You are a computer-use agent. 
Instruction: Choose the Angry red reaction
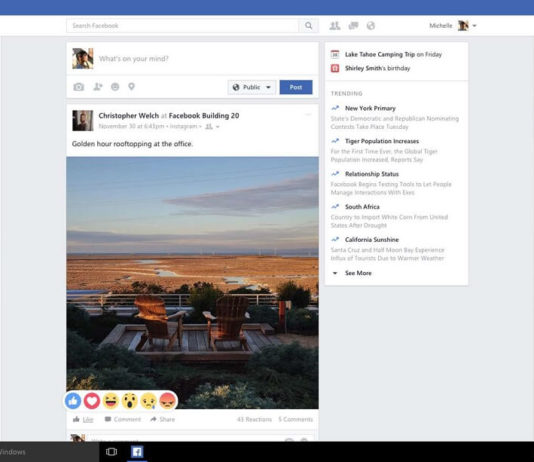click(167, 401)
